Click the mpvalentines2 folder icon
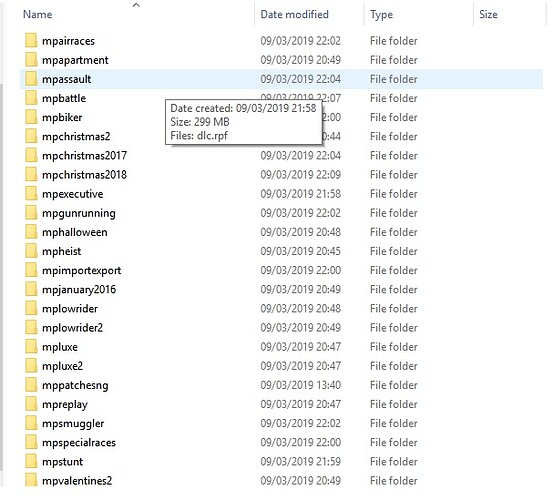552x500 pixels. pos(31,481)
